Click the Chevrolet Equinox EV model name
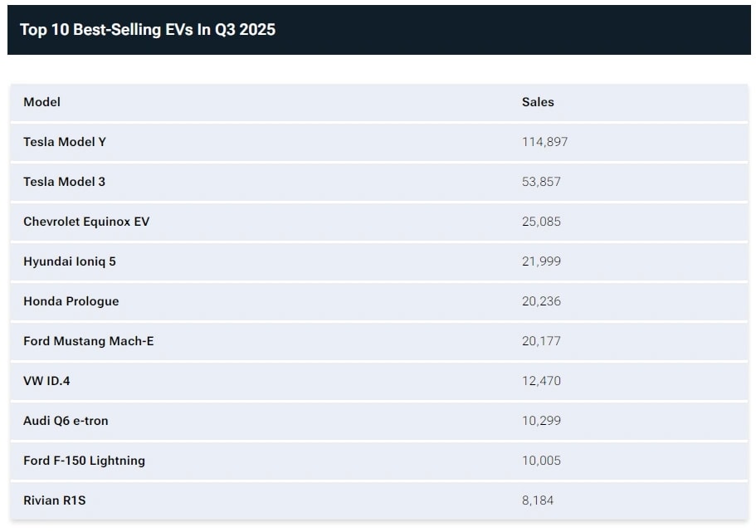Screen dimensions: 756x532 tap(86, 222)
